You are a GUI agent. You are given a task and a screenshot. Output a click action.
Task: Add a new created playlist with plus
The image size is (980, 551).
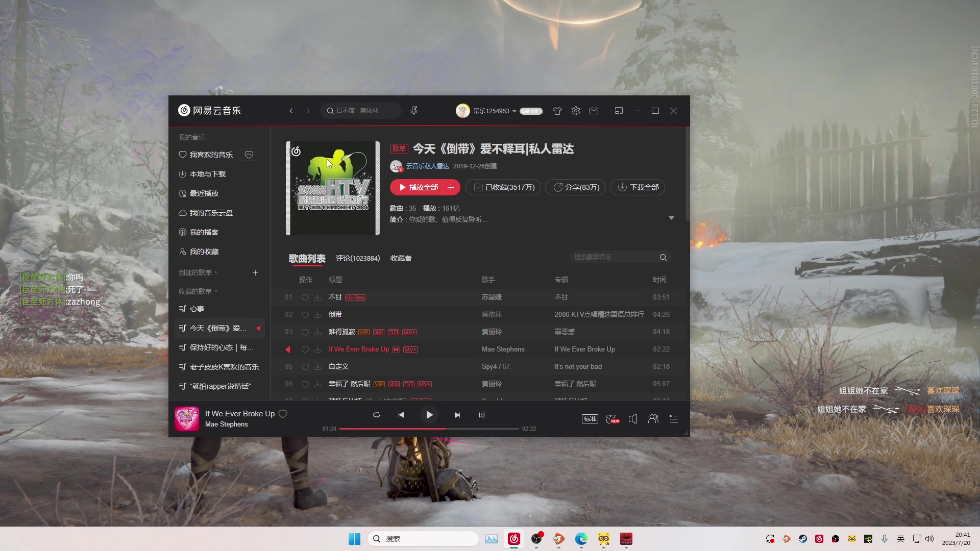click(x=255, y=272)
